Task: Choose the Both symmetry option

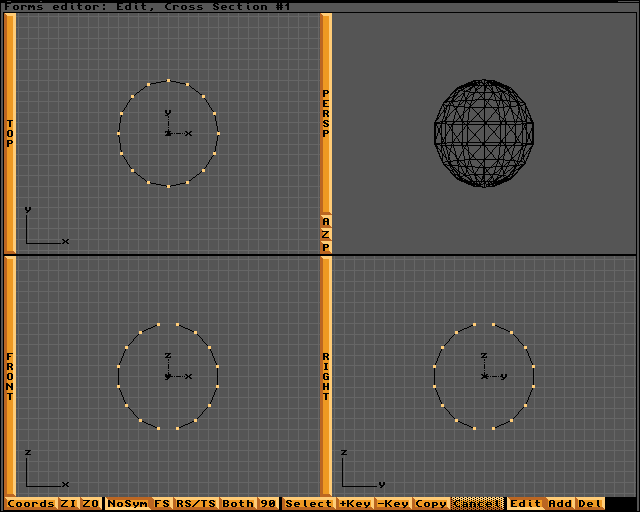Action: (x=238, y=504)
